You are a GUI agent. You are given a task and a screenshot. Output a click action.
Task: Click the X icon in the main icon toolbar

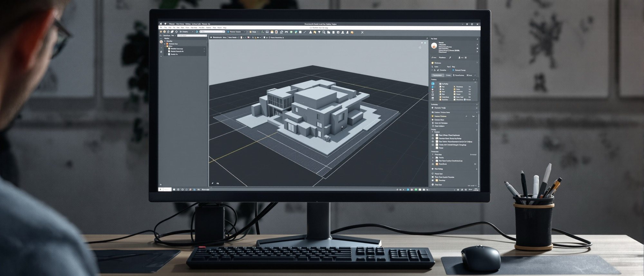tap(362, 32)
